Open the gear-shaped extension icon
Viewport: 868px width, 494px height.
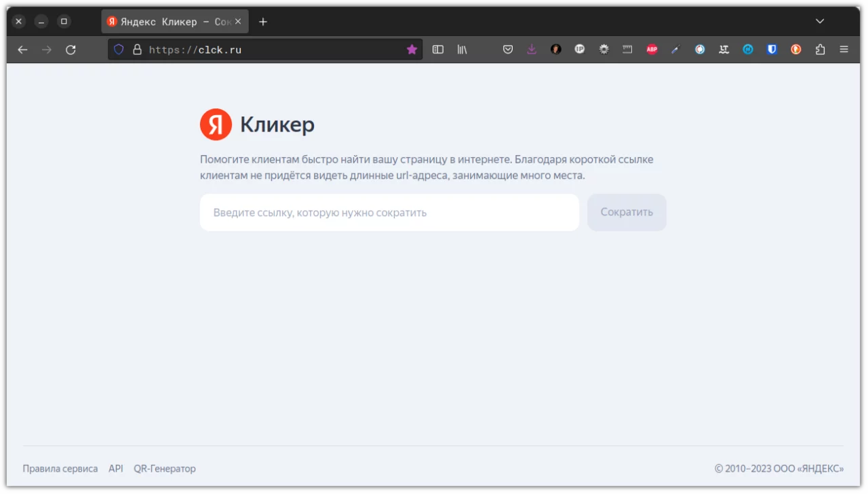(604, 49)
